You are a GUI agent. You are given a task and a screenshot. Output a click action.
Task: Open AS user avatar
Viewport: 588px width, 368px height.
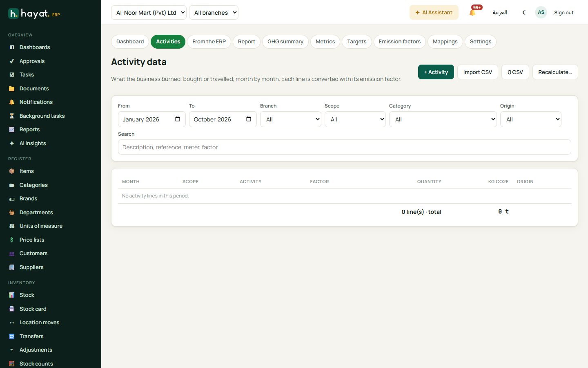541,12
